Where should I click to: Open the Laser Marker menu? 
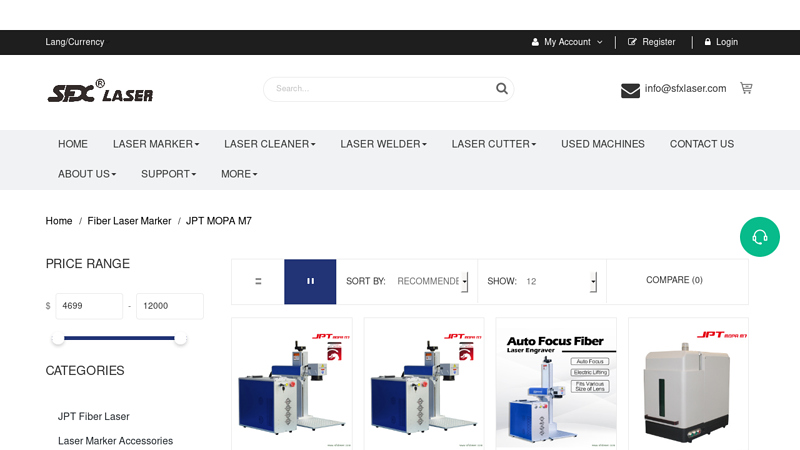coord(156,144)
